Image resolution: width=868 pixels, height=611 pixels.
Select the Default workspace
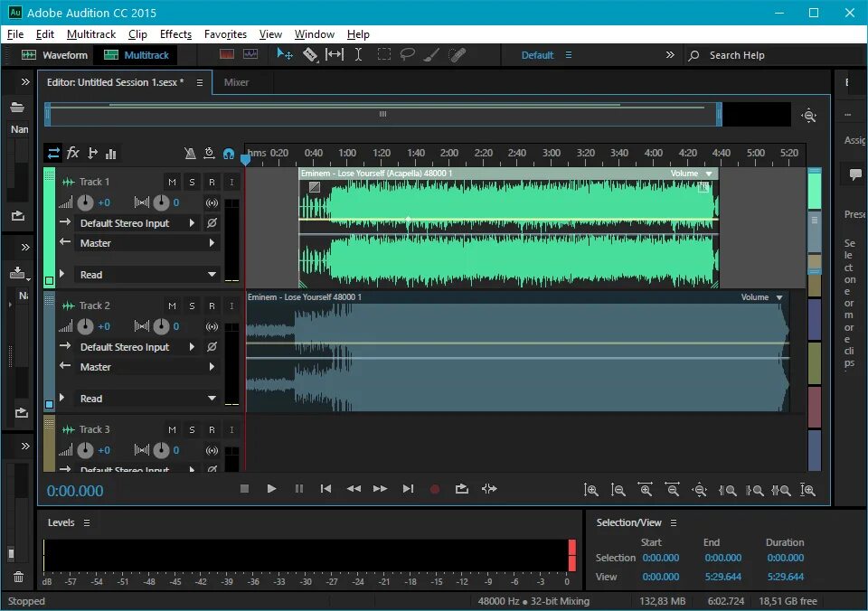tap(537, 55)
